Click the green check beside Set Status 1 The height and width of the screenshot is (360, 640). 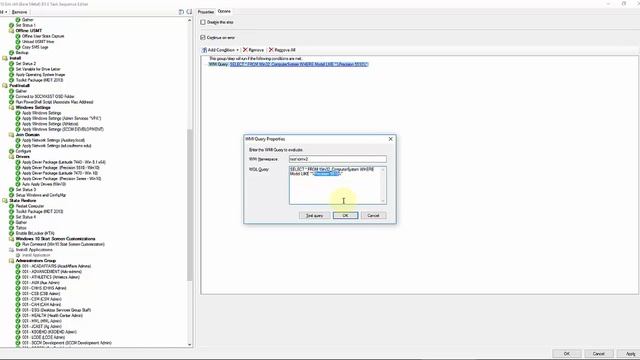pos(11,25)
